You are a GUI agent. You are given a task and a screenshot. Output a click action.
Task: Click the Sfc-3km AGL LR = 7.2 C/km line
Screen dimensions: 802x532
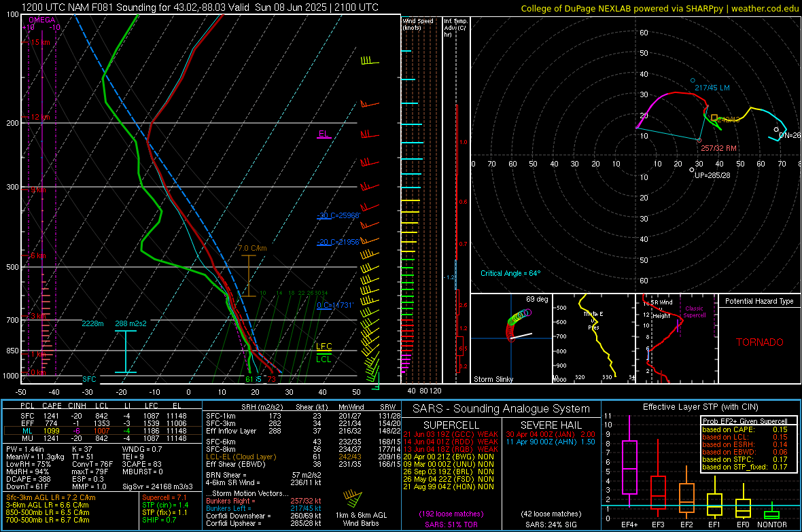pyautogui.click(x=51, y=498)
